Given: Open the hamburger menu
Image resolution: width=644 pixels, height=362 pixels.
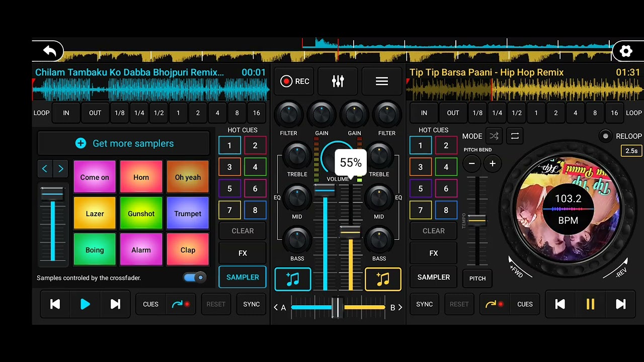Looking at the screenshot, I should point(382,81).
